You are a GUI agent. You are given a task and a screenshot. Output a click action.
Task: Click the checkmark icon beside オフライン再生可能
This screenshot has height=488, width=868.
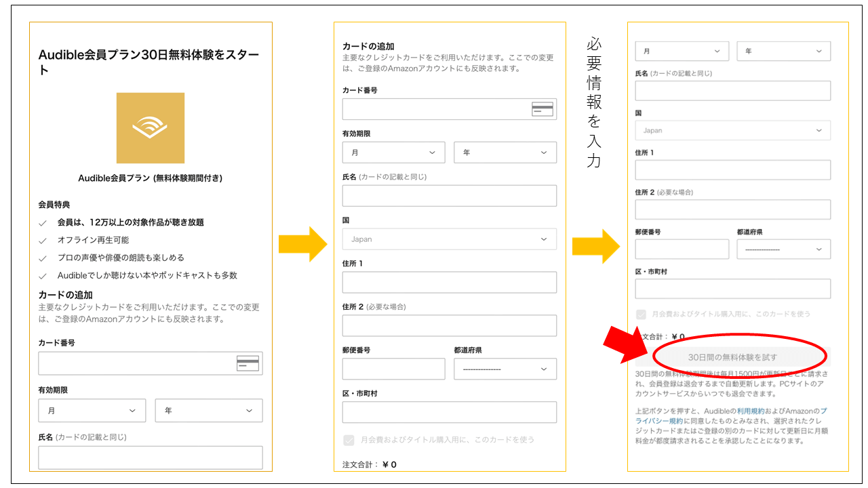43,241
